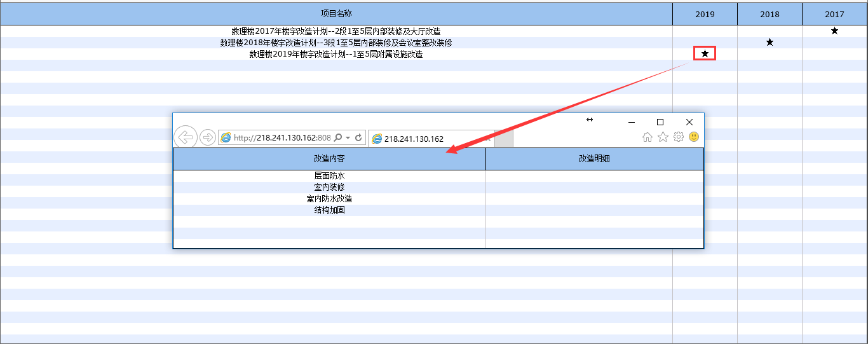868x344 pixels.
Task: Open IE settings gear menu
Action: [x=679, y=137]
